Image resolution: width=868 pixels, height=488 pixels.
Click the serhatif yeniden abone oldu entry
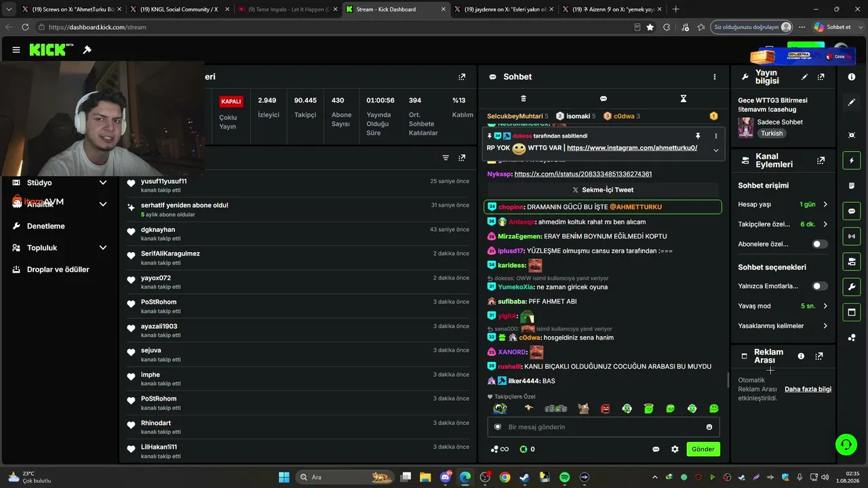(x=298, y=209)
